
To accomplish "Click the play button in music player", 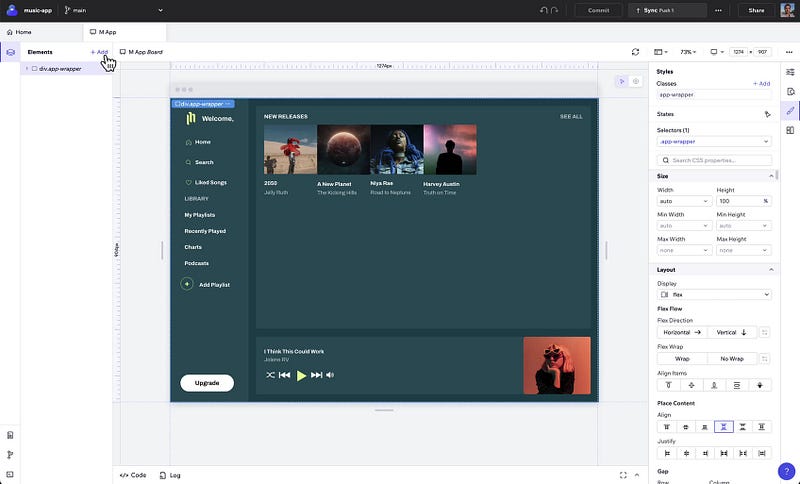I will pos(301,376).
